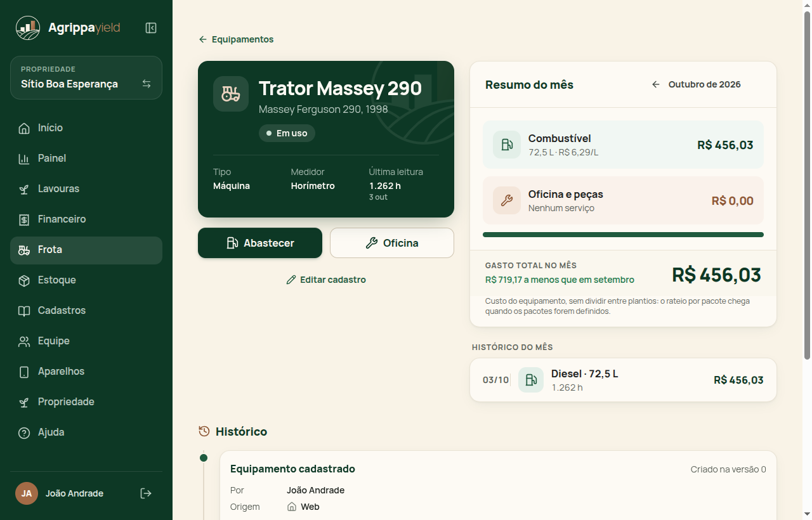Collapse the sidebar with the panel icon
812x520 pixels.
click(x=151, y=28)
